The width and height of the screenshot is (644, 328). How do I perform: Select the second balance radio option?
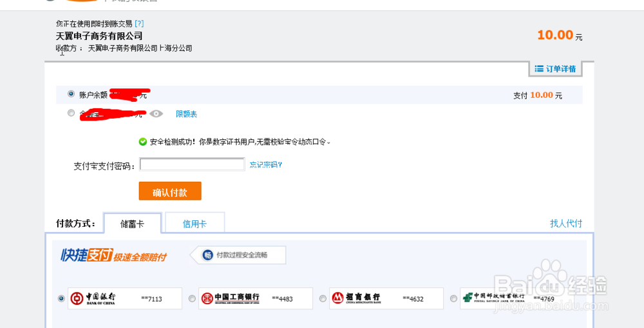tap(71, 113)
